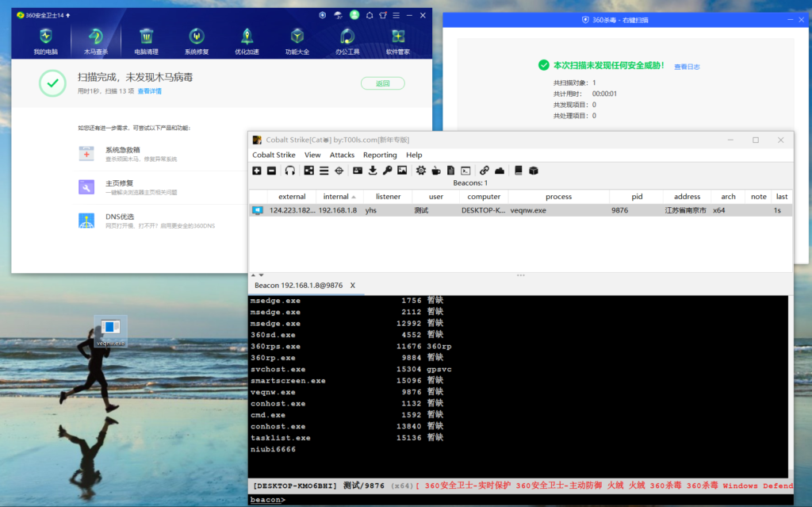Click smartscreen.exe line in beacon output

click(347, 381)
